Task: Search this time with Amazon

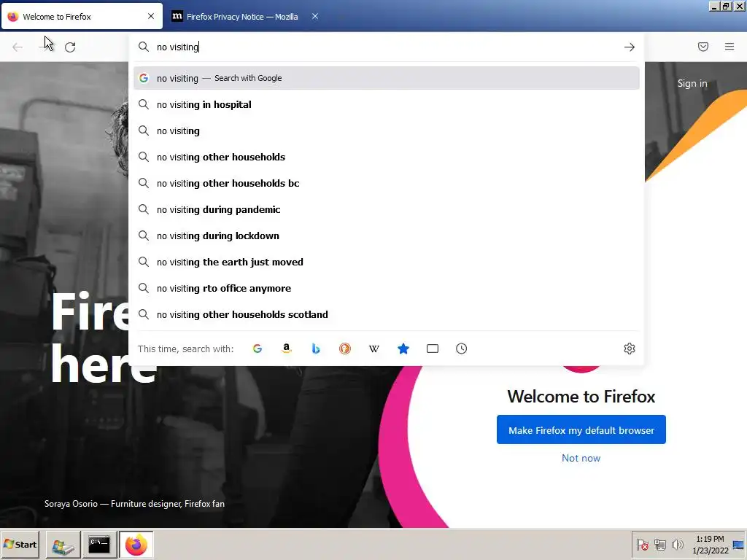Action: [286, 349]
